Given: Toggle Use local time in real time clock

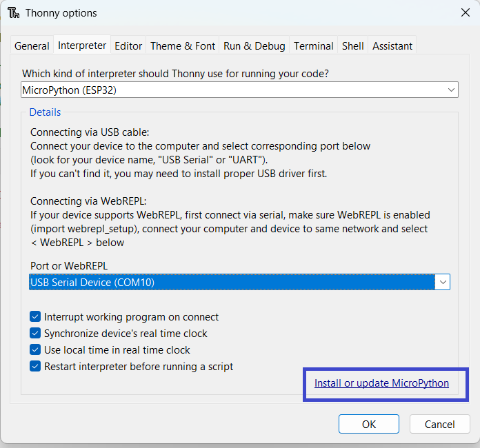Looking at the screenshot, I should pos(36,350).
